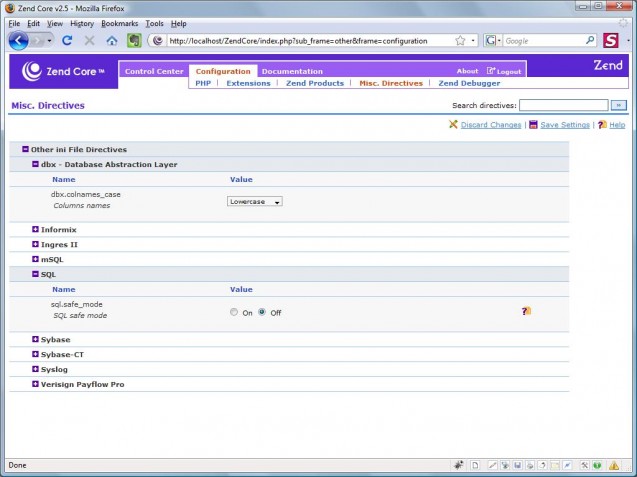This screenshot has height=477, width=637.
Task: Collapse dbx - Database Abstraction Layer section
Action: (x=35, y=164)
